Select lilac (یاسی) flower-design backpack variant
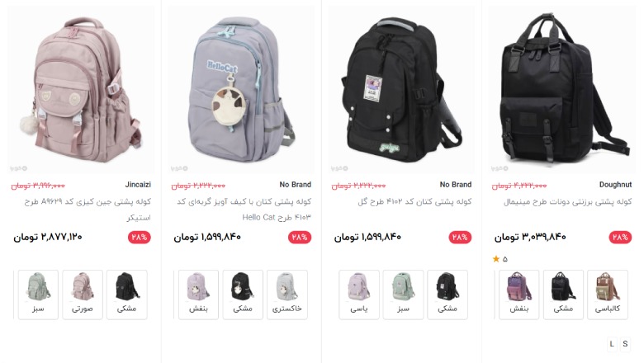Image resolution: width=644 pixels, height=363 pixels. (x=359, y=295)
